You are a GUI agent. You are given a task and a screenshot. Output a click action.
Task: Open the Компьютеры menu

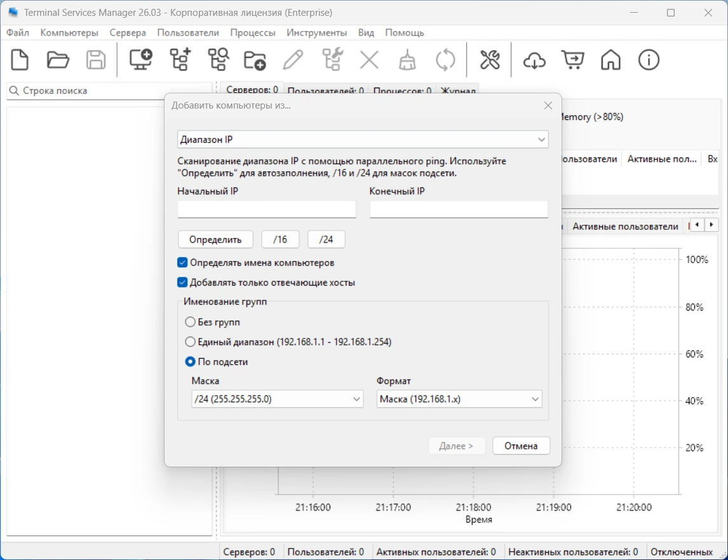coord(69,32)
